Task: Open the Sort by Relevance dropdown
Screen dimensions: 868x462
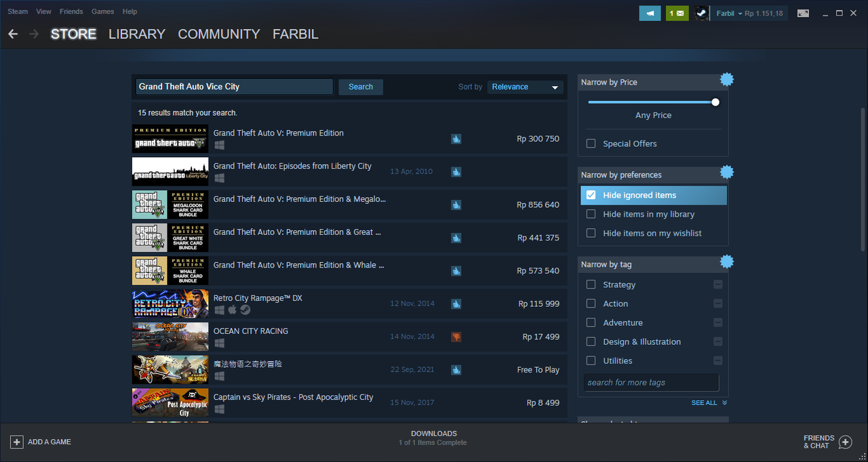Action: coord(526,87)
